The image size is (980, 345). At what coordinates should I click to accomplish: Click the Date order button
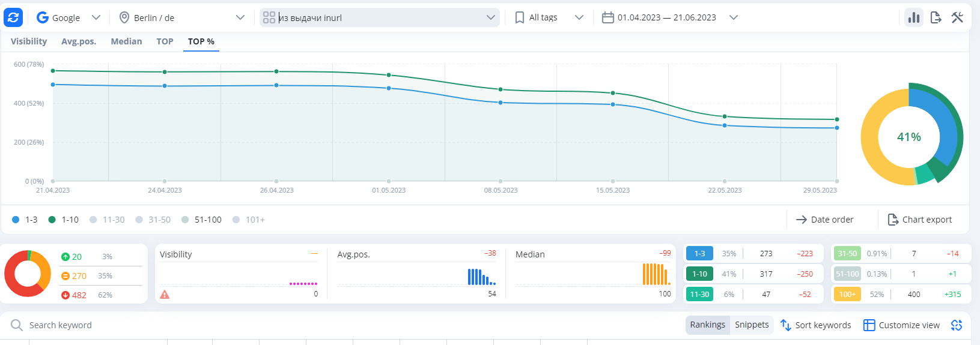(x=824, y=220)
